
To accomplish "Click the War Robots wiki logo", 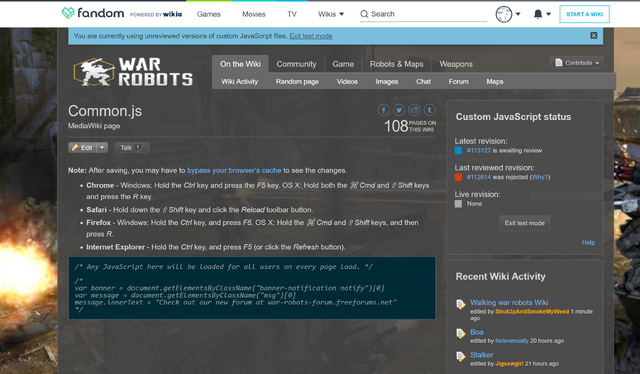I will tap(133, 71).
